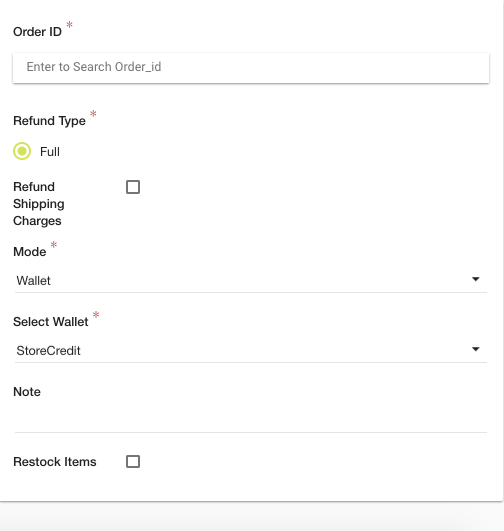Click the Mode field label
The width and height of the screenshot is (504, 531).
click(29, 252)
